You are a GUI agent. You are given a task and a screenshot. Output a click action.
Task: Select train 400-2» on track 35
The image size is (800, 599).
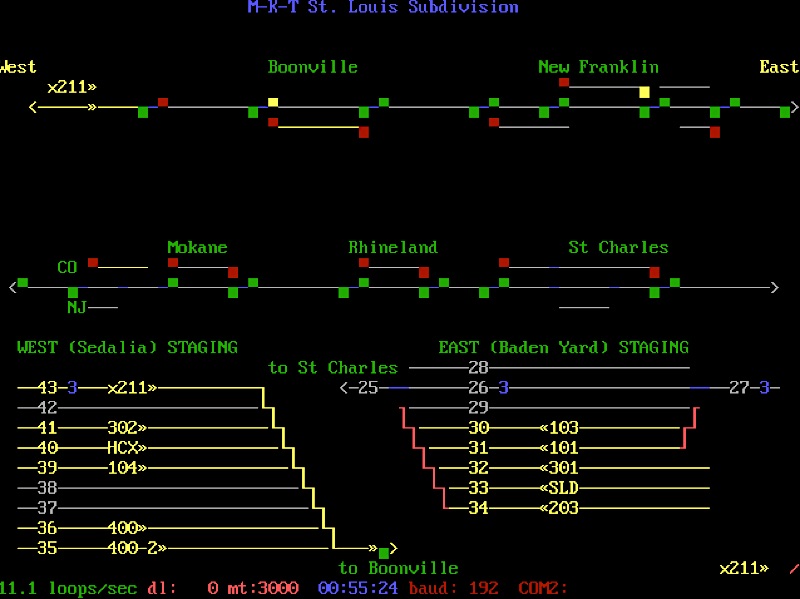pyautogui.click(x=137, y=548)
